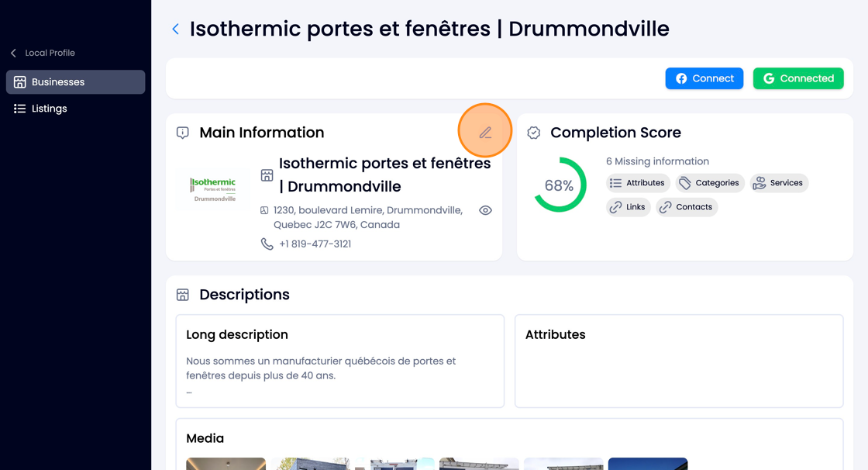The width and height of the screenshot is (868, 470).
Task: Click the back arrow next to Local Profile
Action: (13, 53)
